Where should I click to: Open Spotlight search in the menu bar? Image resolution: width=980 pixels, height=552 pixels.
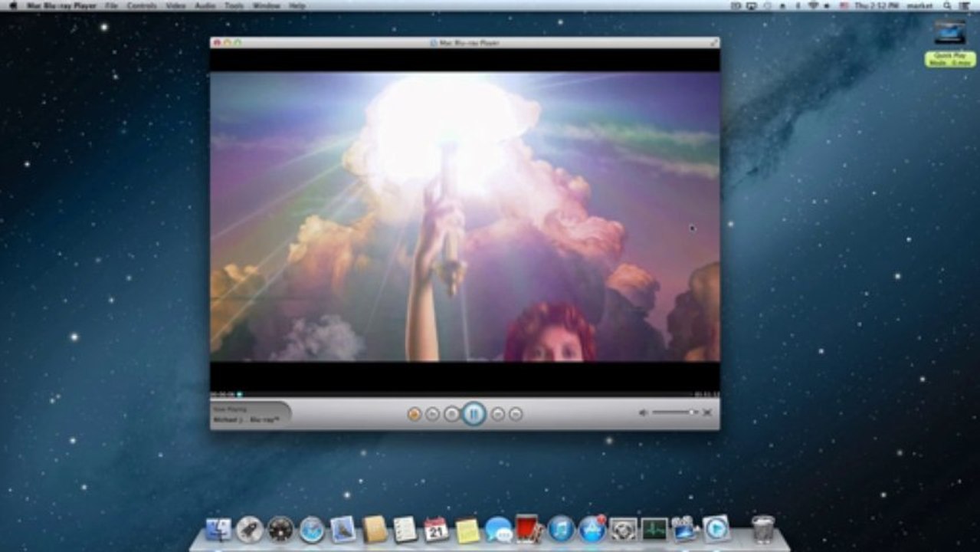(x=948, y=5)
